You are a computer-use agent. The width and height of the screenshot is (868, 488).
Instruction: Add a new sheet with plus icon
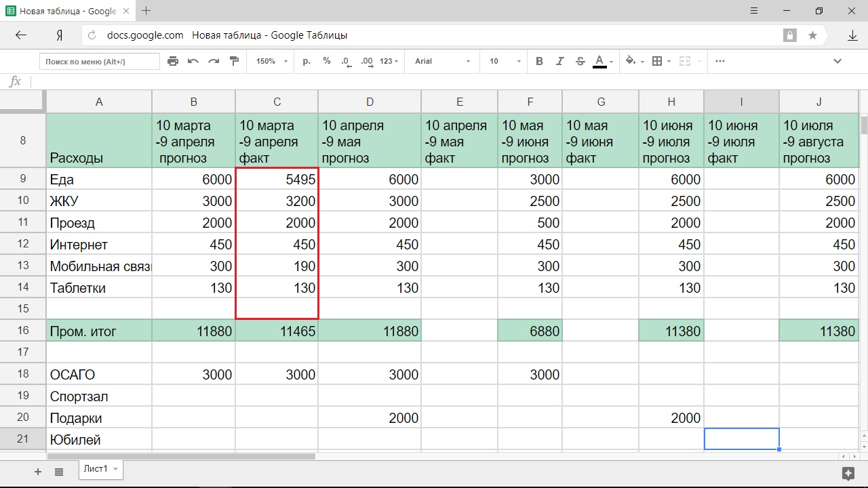point(38,472)
